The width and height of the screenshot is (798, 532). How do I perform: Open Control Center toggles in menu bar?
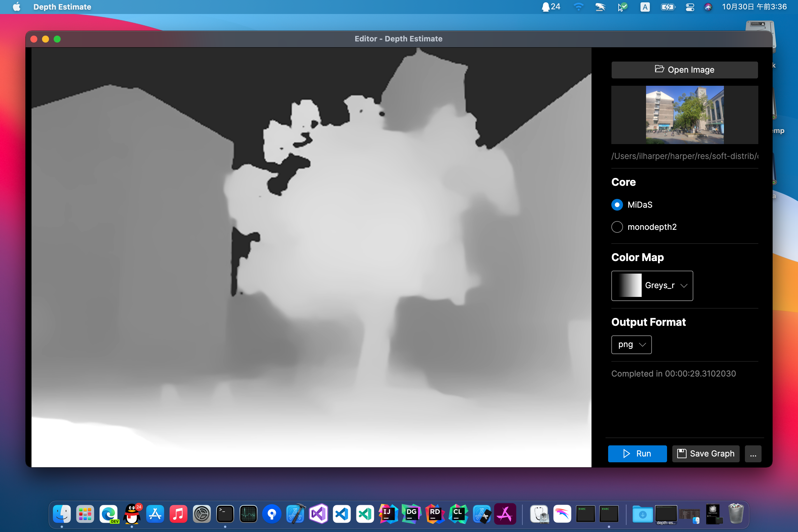point(690,7)
